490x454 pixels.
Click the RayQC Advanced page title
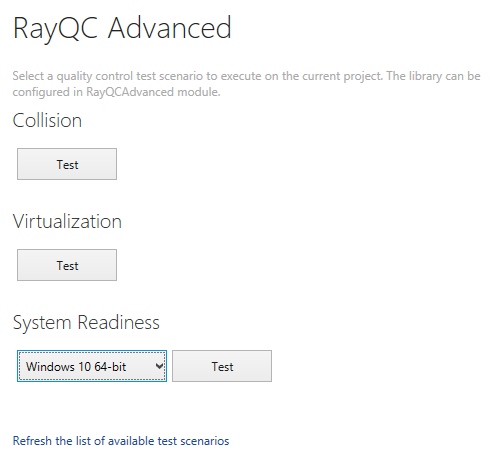122,29
